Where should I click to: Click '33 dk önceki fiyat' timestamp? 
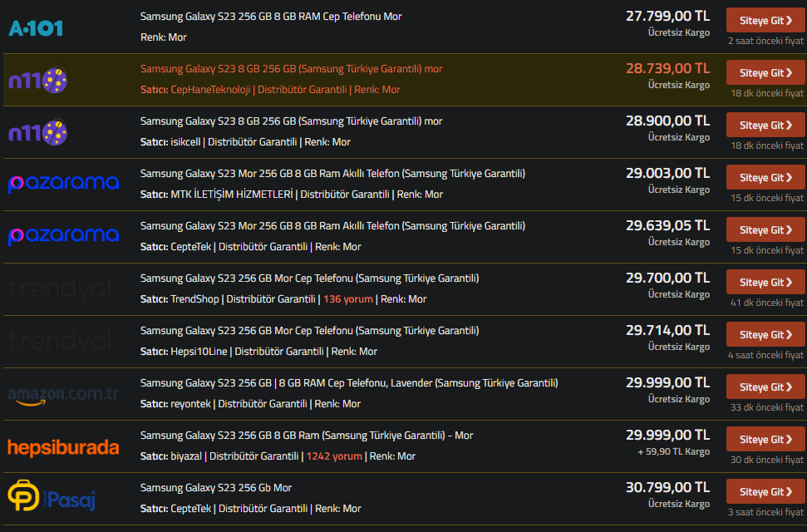(x=766, y=407)
